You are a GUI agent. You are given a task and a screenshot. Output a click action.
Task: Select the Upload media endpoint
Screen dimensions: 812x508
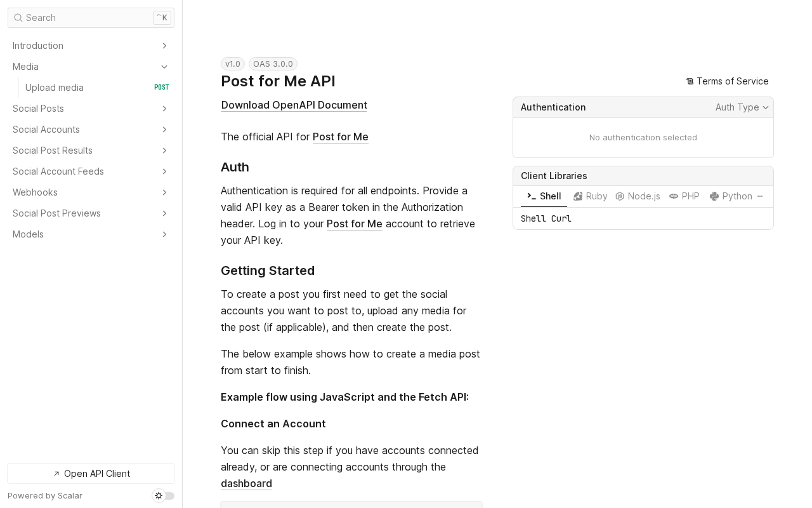(55, 88)
